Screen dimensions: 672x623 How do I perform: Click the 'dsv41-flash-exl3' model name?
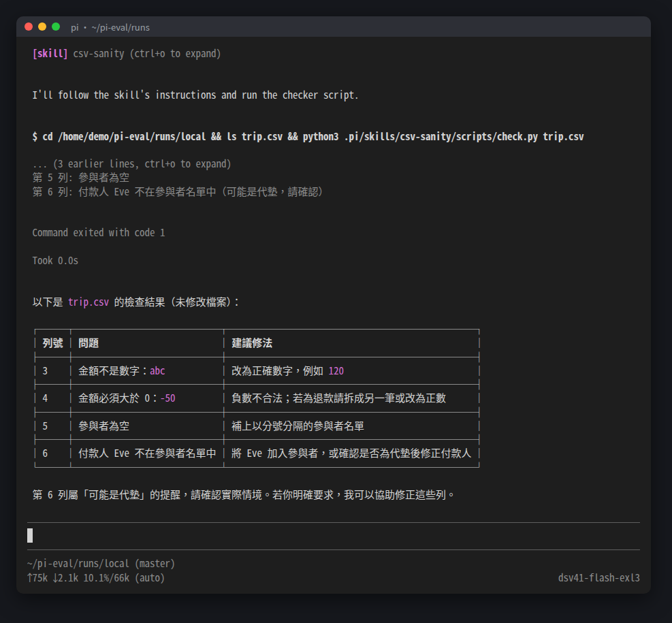point(598,578)
